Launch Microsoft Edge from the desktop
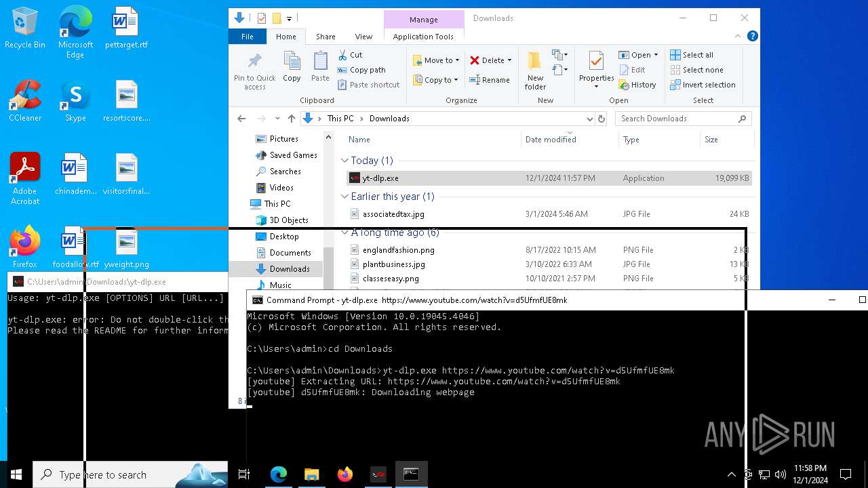The height and width of the screenshot is (488, 868). tap(75, 33)
